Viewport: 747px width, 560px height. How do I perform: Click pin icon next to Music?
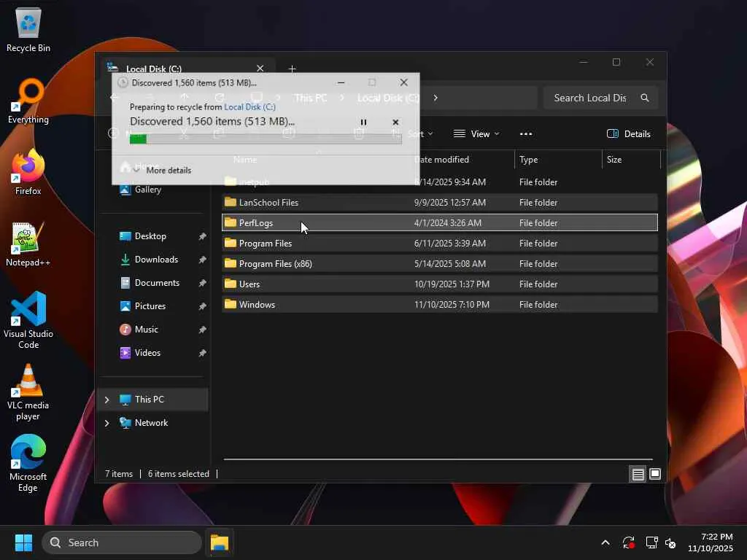[x=203, y=330]
